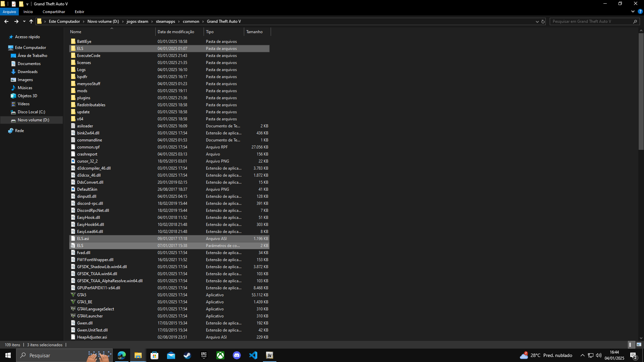Click the Help question mark icon
Image resolution: width=644 pixels, height=362 pixels.
click(x=640, y=11)
